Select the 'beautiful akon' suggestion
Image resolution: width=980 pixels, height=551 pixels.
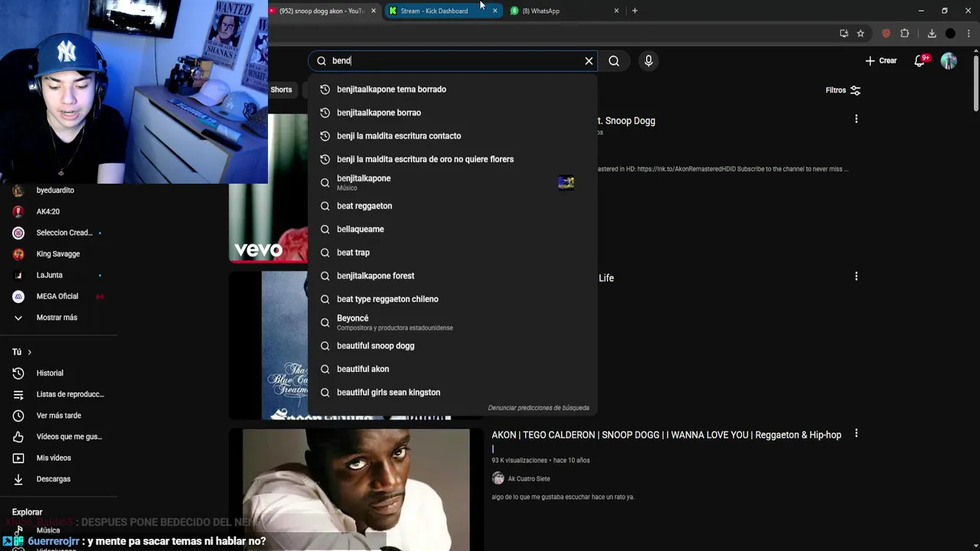click(452, 369)
